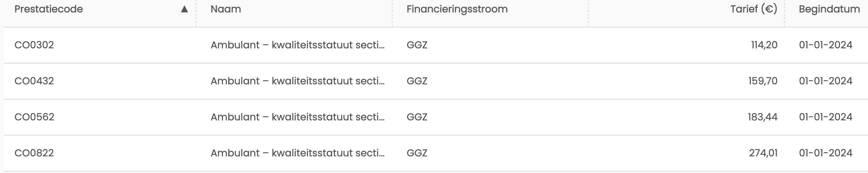The image size is (868, 173).
Task: Click the 114,20 tariff cell
Action: pos(764,45)
